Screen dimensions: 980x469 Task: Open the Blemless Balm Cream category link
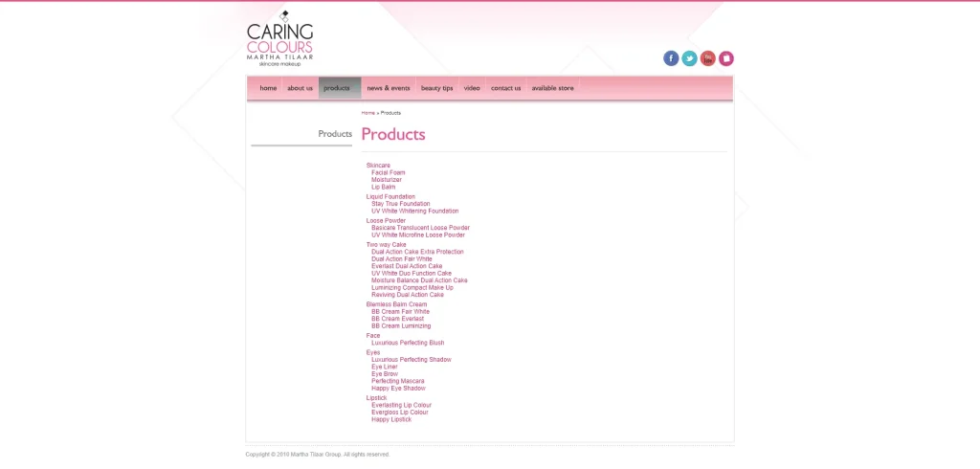tap(397, 304)
